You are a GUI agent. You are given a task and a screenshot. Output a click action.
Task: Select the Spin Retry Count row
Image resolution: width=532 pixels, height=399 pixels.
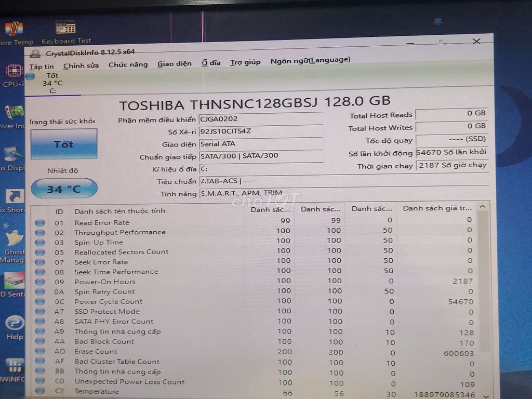255,291
